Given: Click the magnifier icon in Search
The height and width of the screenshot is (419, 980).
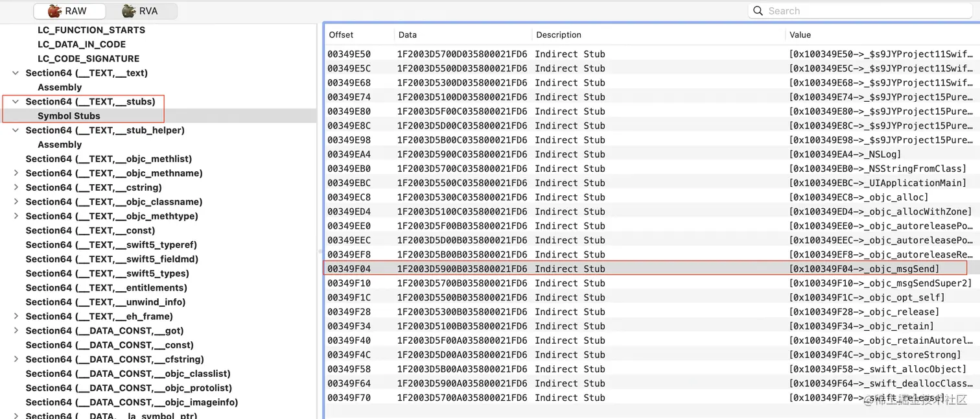Looking at the screenshot, I should pos(758,11).
